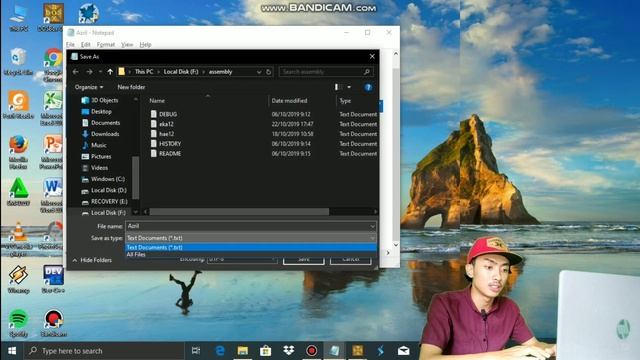Choose Text Documents (*.txt) in dropdown list
Screen dimensions: 640x360
point(251,247)
